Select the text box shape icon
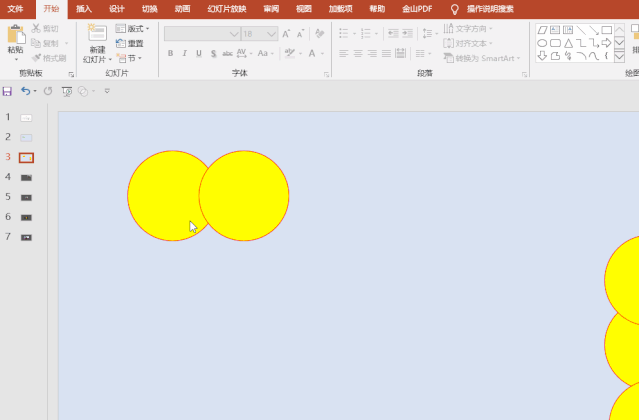This screenshot has height=420, width=639. point(555,30)
